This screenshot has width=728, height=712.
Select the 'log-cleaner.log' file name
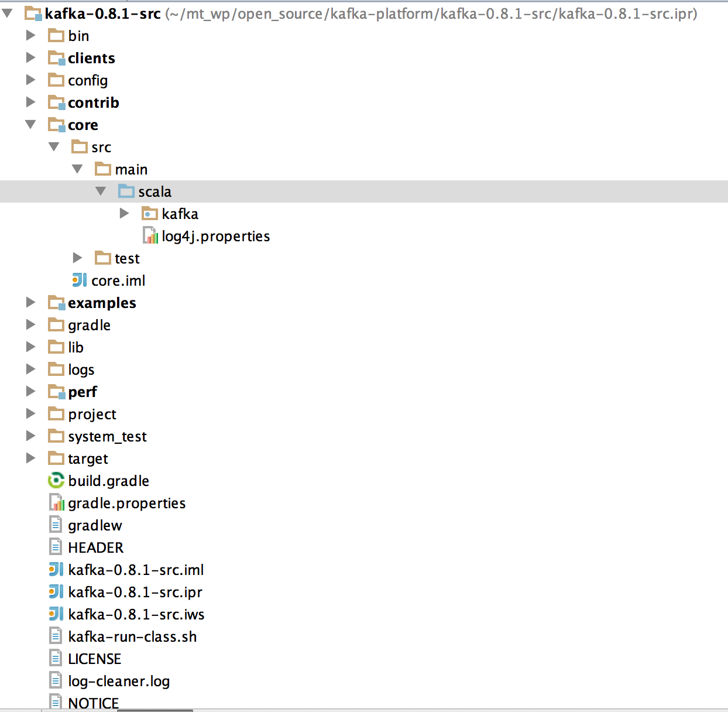(x=119, y=681)
